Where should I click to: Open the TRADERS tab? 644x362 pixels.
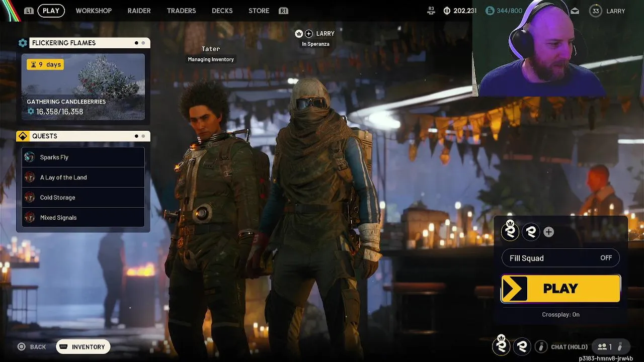tap(181, 11)
